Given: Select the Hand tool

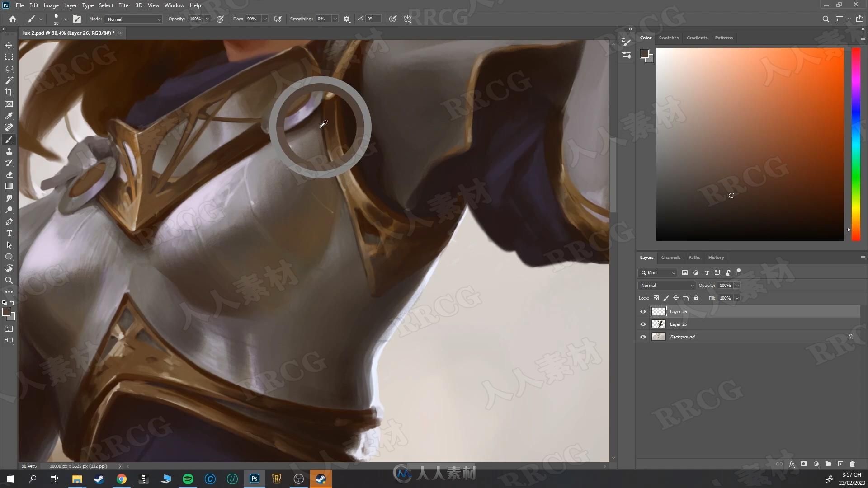Looking at the screenshot, I should coord(9,268).
